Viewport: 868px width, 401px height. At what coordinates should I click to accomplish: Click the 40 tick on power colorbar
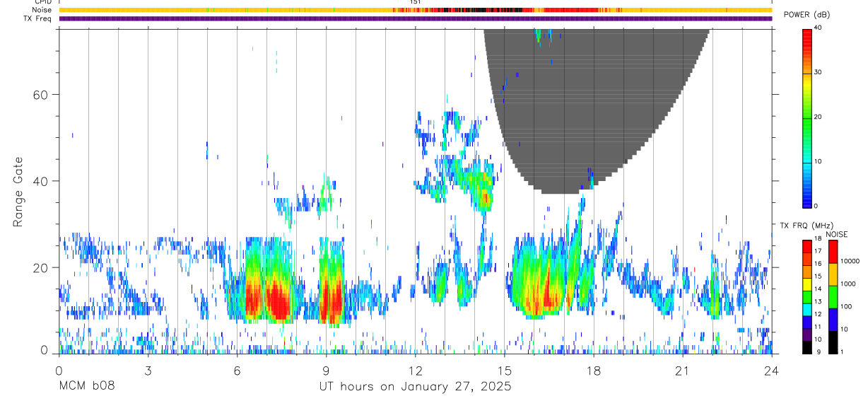point(819,28)
